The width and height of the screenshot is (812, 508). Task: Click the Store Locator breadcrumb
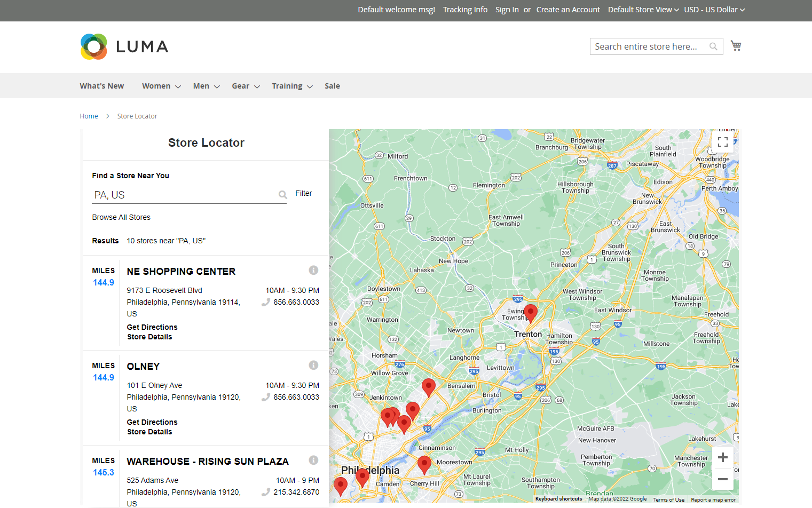click(137, 116)
